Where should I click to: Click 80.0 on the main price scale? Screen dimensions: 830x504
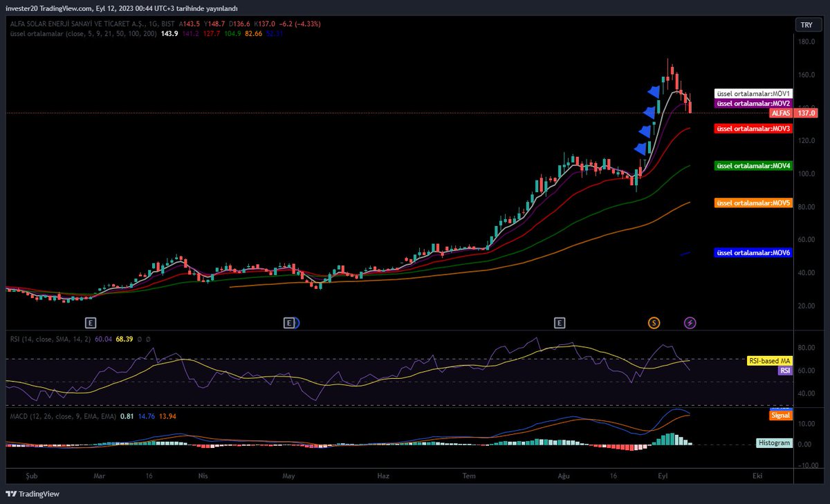(806, 206)
